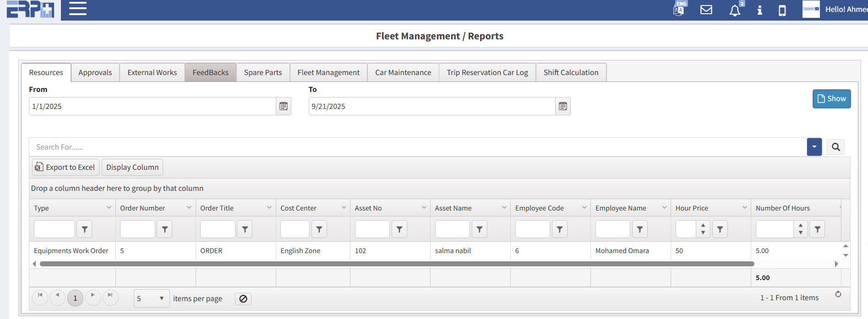Click the language translation ENG icon
868x319 pixels.
click(679, 9)
